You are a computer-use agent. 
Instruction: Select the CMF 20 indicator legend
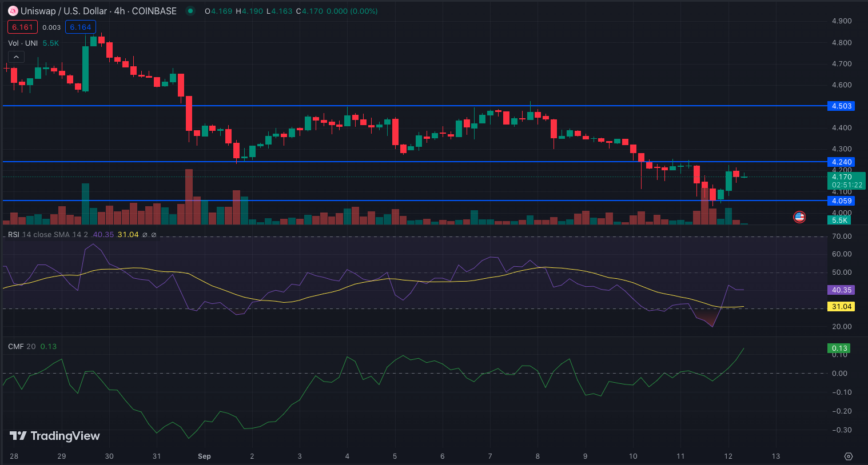click(x=22, y=347)
